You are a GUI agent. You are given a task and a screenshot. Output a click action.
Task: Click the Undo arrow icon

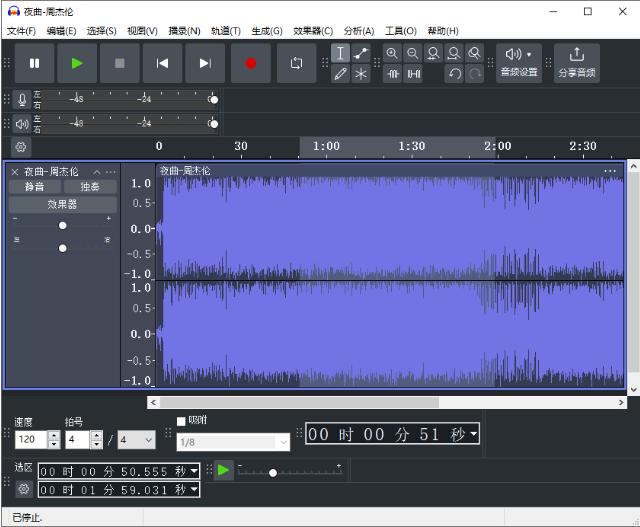454,74
